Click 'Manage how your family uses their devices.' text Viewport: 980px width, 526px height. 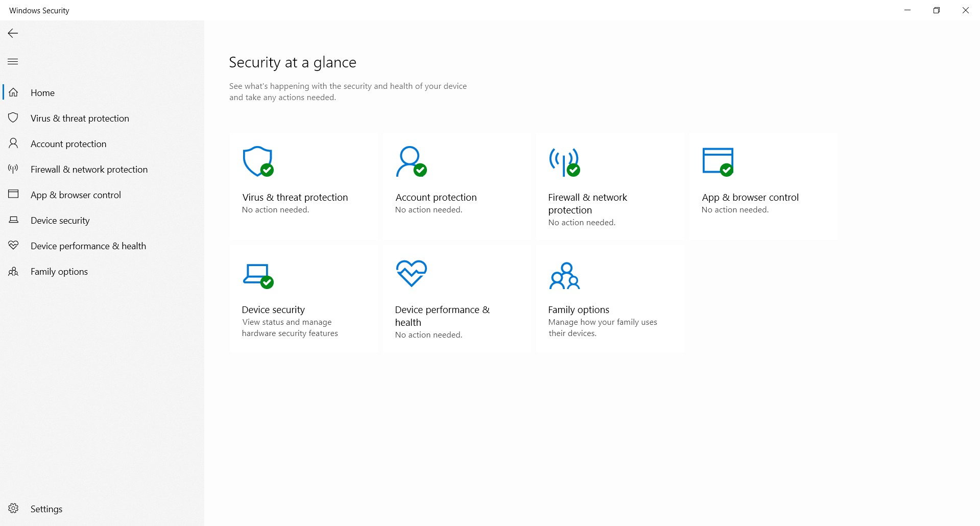pyautogui.click(x=603, y=328)
